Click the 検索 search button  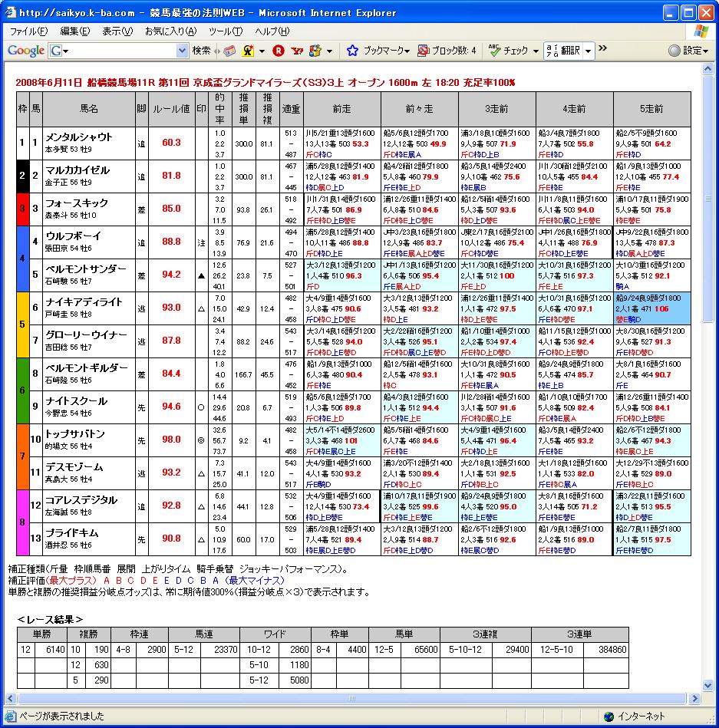tap(202, 51)
